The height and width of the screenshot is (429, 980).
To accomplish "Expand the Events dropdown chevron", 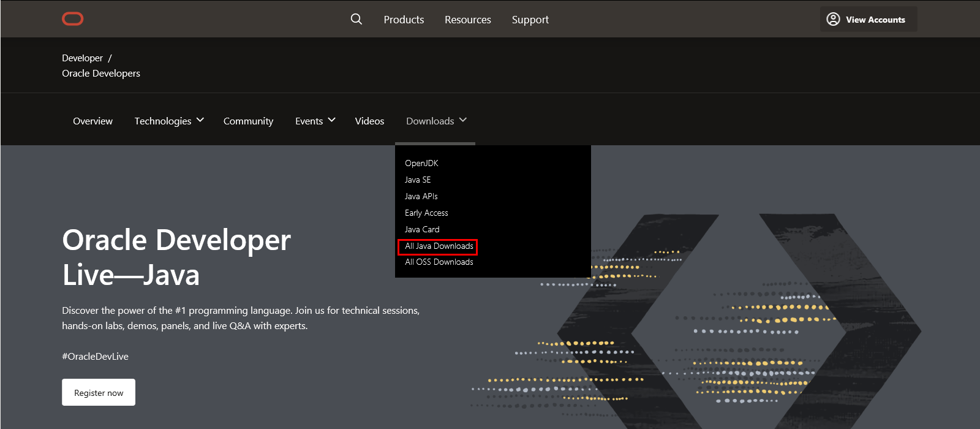I will click(x=332, y=120).
